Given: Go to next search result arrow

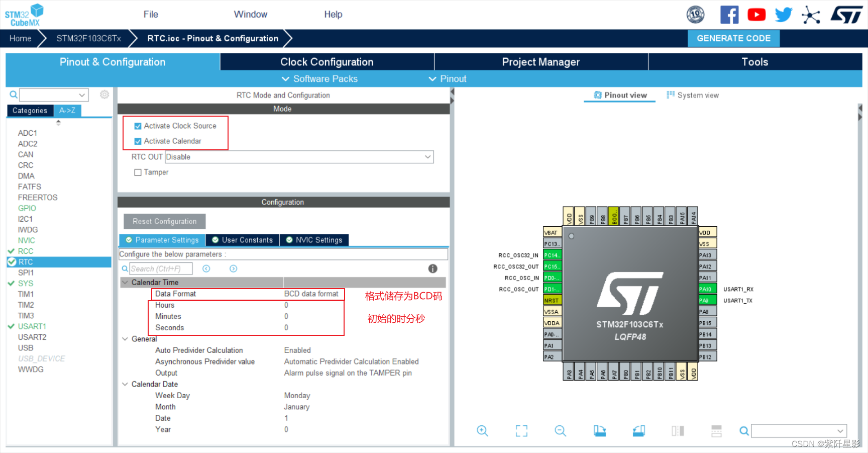Looking at the screenshot, I should pos(234,268).
